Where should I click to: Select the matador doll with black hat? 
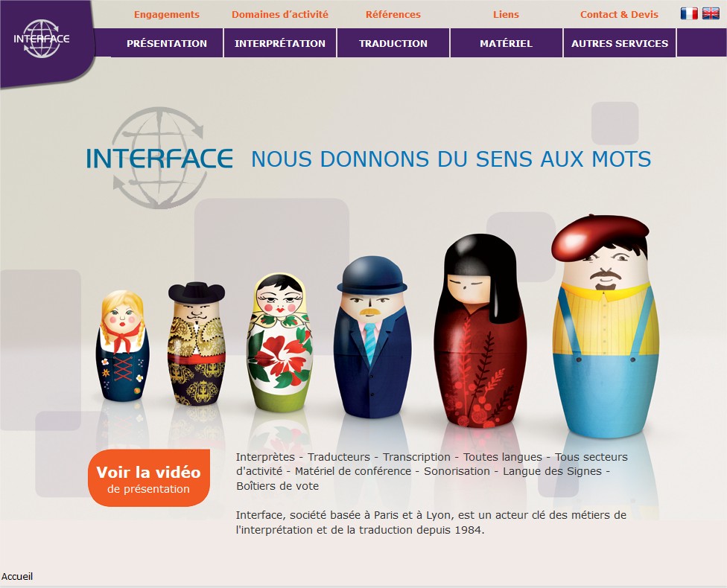point(197,343)
